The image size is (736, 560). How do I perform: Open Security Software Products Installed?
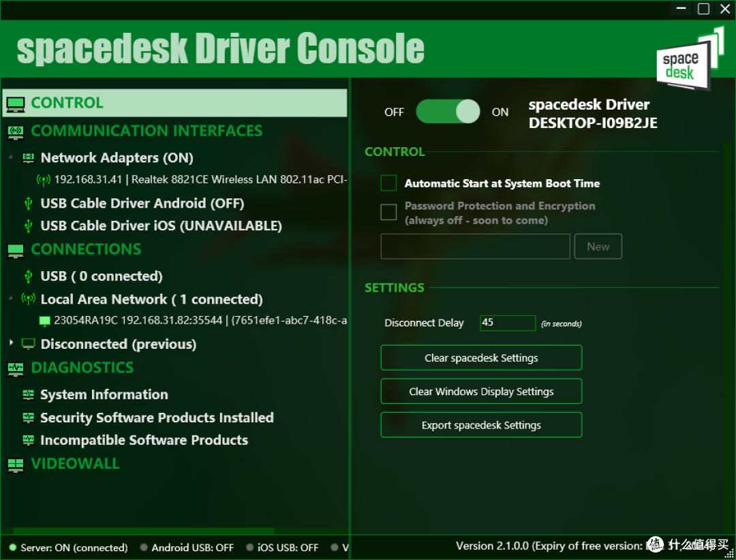[x=156, y=418]
